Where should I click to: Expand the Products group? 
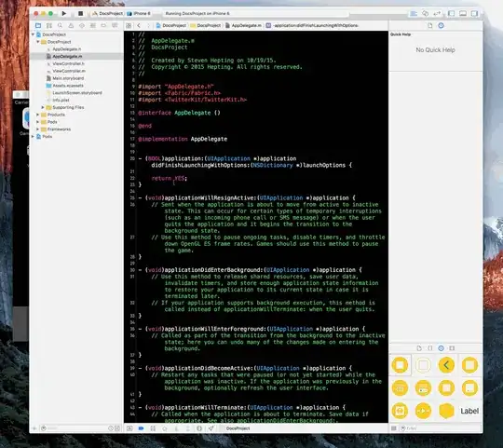tap(38, 115)
